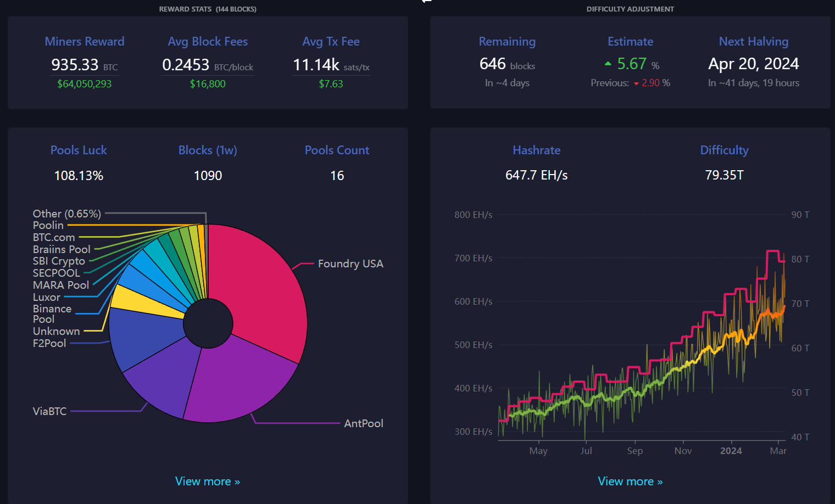The height and width of the screenshot is (504, 835).
Task: Open the hashrate 'View more »' link
Action: point(630,481)
